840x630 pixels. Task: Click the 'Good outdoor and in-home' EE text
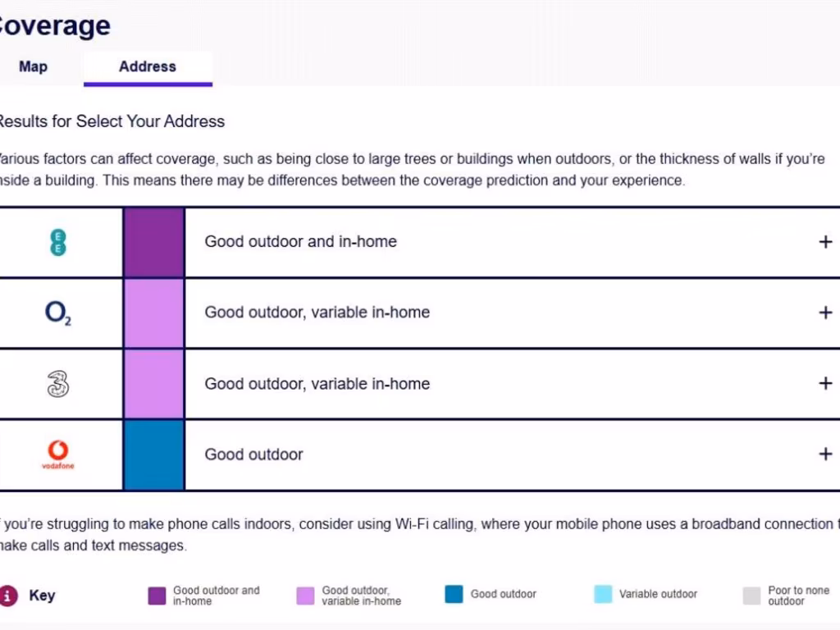tap(300, 242)
